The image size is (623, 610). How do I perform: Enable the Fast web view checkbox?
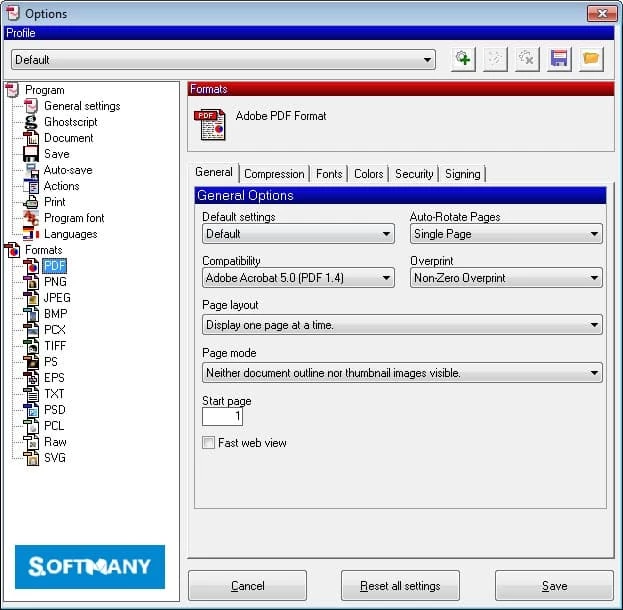(x=209, y=442)
